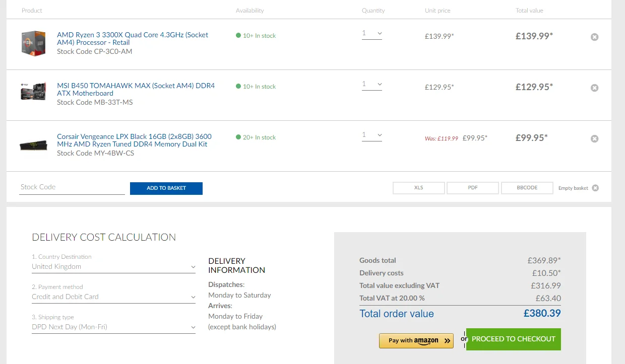The height and width of the screenshot is (364, 625).
Task: Open MSI B450 TOMAHAWK motherboard thumbnail
Action: (34, 92)
